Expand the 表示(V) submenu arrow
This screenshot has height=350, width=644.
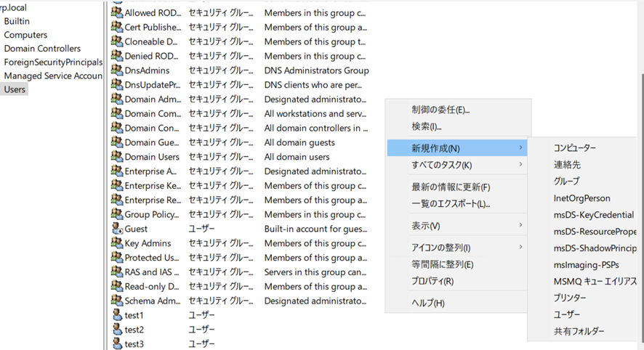pos(520,225)
